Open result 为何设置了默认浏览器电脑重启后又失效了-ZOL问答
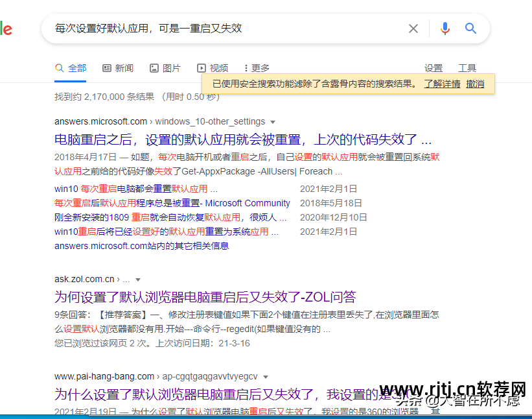Screen dimensions: 532x419 [x=205, y=297]
